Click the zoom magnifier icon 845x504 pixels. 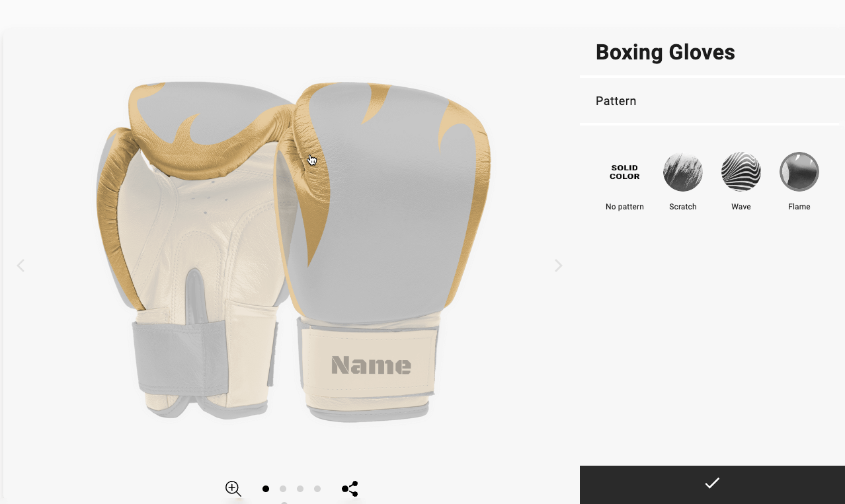coord(233,489)
